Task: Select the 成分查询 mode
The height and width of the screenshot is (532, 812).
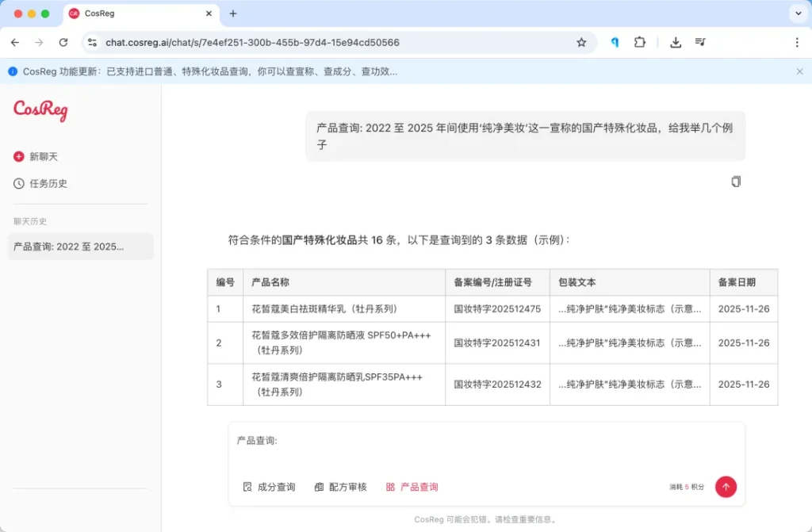Action: click(x=269, y=487)
